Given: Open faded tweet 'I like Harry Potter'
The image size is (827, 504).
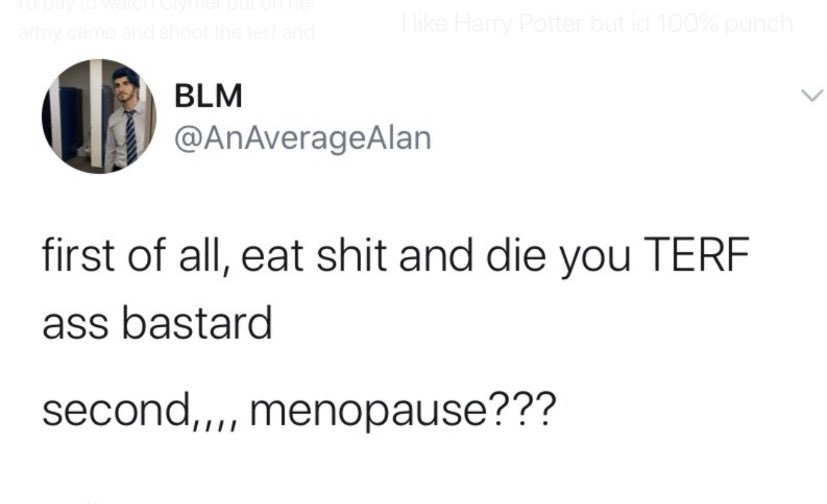Looking at the screenshot, I should [x=597, y=24].
